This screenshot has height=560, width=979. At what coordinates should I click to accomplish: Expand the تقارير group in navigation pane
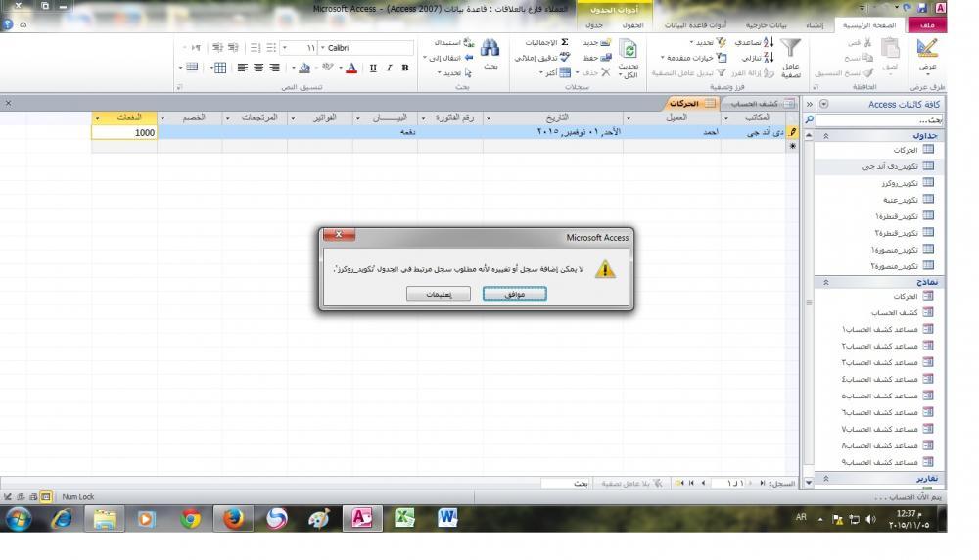825,478
